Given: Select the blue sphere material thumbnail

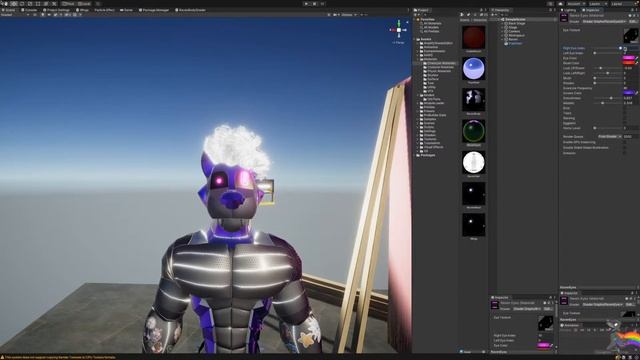Looking at the screenshot, I should click(473, 69).
